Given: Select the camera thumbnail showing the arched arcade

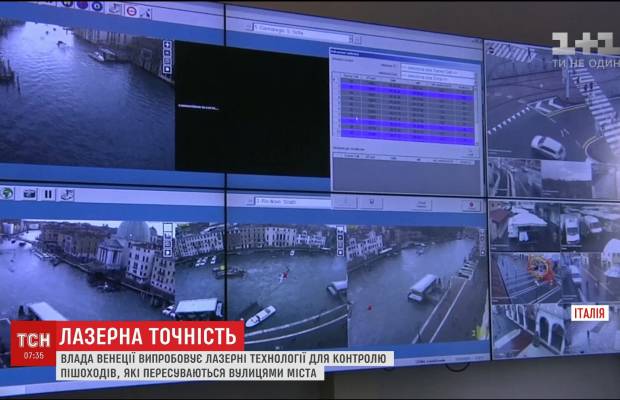Looking at the screenshot, I should click(528, 330).
